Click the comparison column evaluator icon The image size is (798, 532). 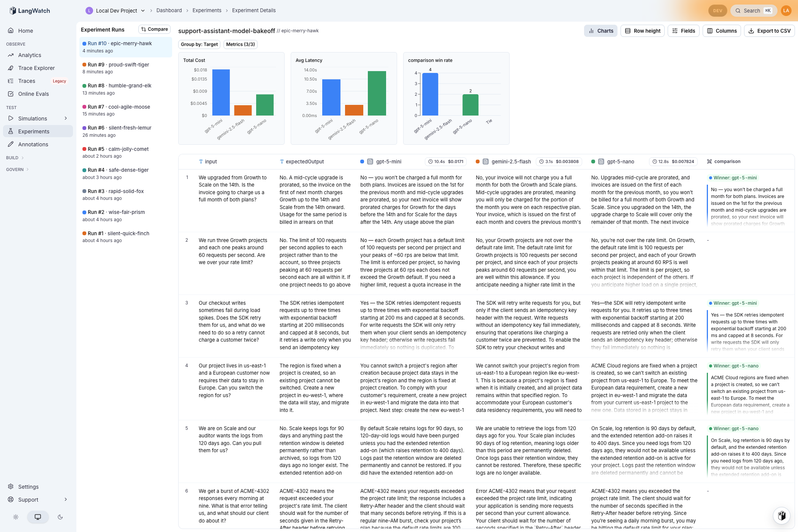click(x=709, y=161)
